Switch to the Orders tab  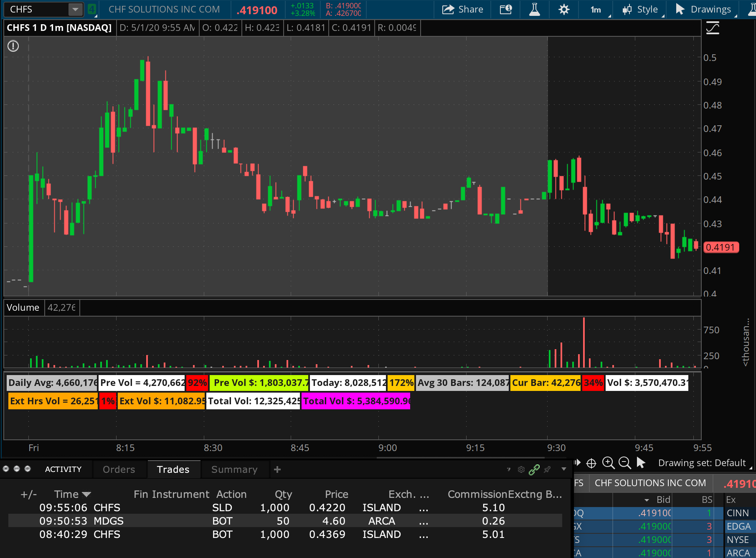point(119,469)
